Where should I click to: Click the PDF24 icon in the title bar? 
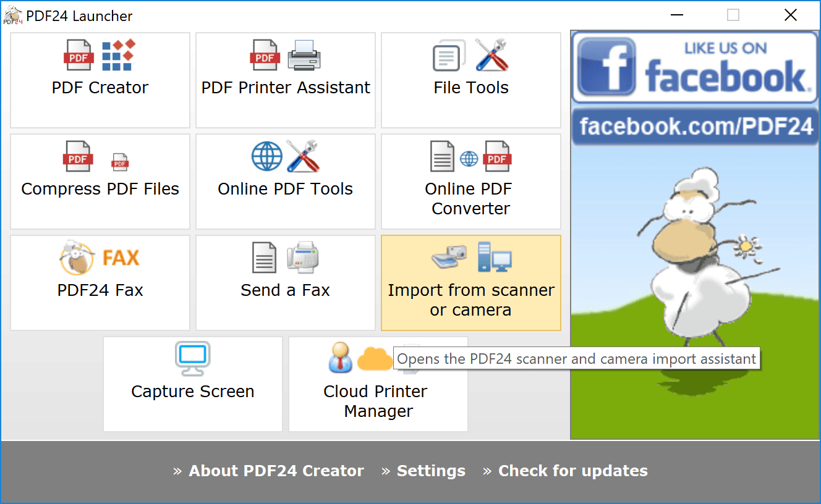pos(12,14)
